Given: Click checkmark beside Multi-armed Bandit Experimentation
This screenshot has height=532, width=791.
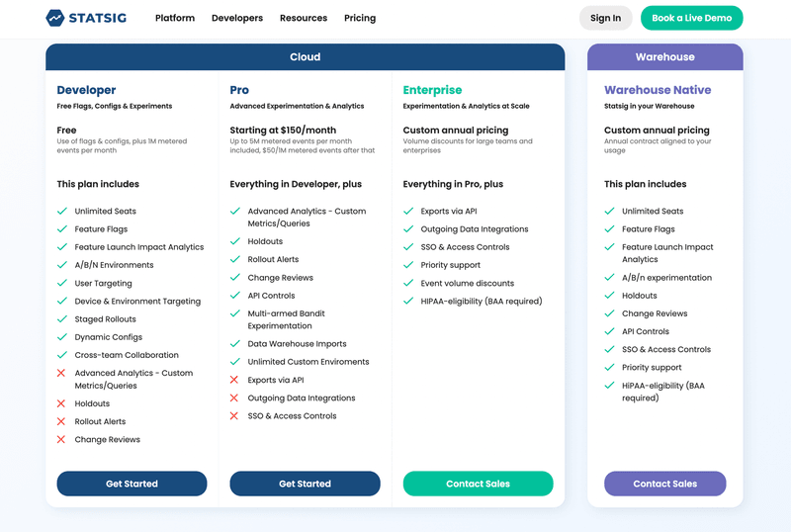Looking at the screenshot, I should [x=235, y=313].
